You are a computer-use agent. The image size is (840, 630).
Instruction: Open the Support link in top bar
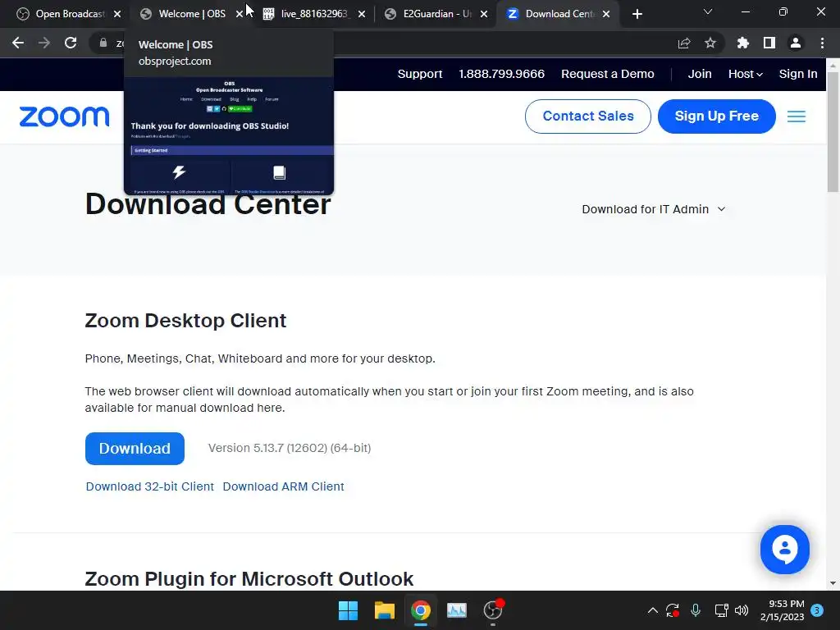pyautogui.click(x=420, y=74)
